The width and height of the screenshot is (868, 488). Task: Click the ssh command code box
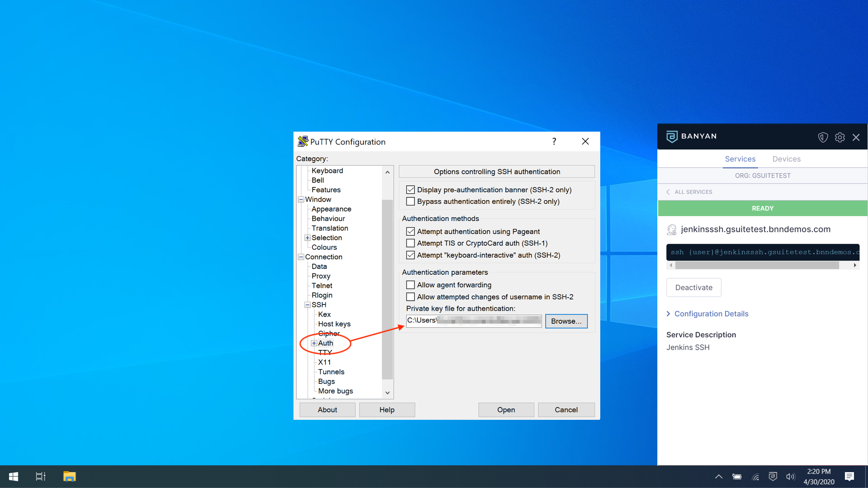[762, 252]
